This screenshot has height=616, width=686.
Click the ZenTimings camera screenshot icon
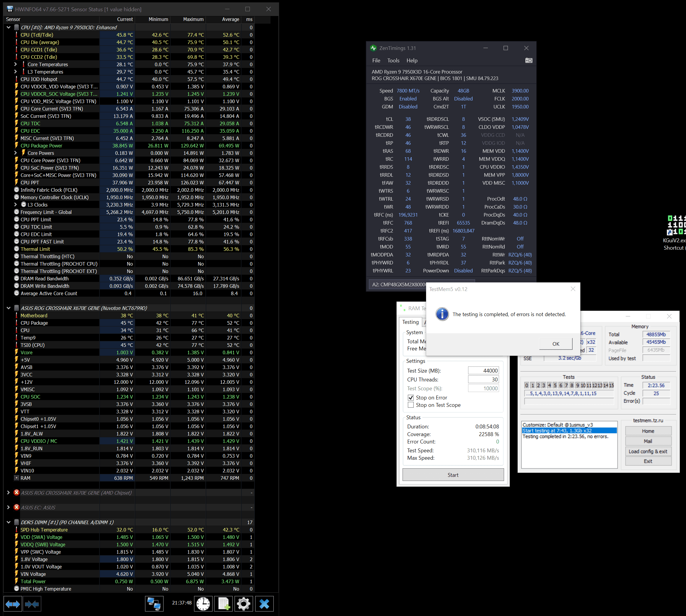(x=529, y=60)
